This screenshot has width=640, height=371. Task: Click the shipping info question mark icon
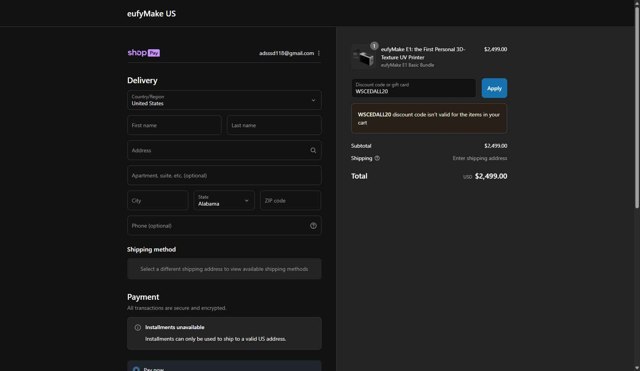pos(377,158)
